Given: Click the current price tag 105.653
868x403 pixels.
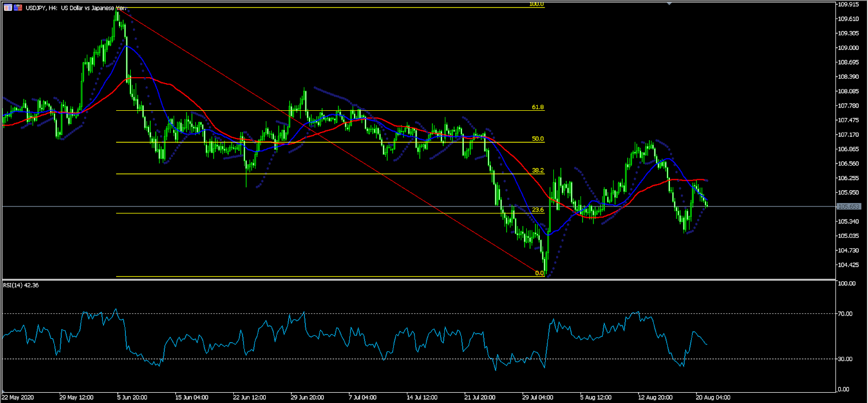Looking at the screenshot, I should tap(848, 206).
